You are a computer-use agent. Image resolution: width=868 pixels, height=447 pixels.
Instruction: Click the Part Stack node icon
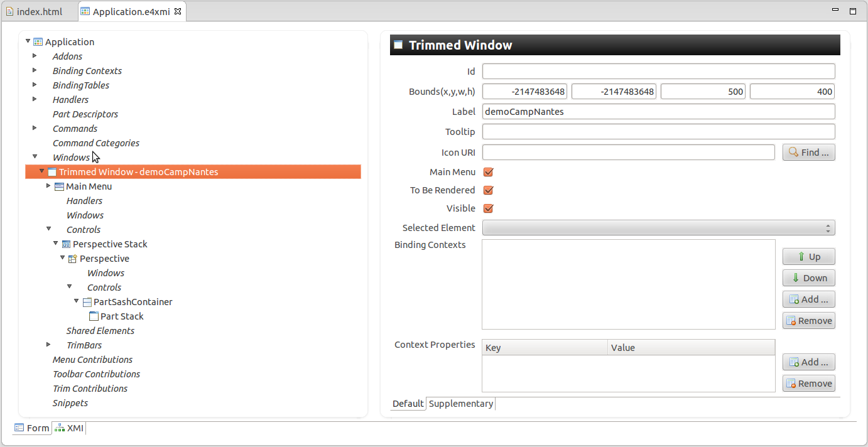click(94, 316)
